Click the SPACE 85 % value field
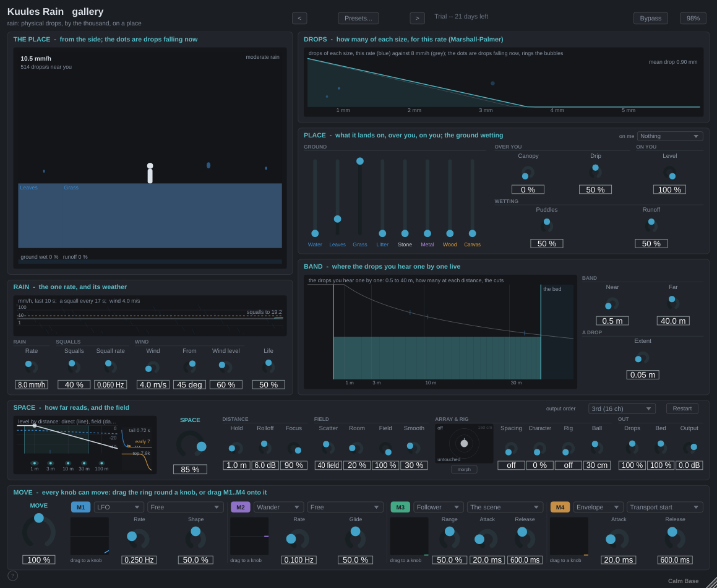 (x=190, y=470)
